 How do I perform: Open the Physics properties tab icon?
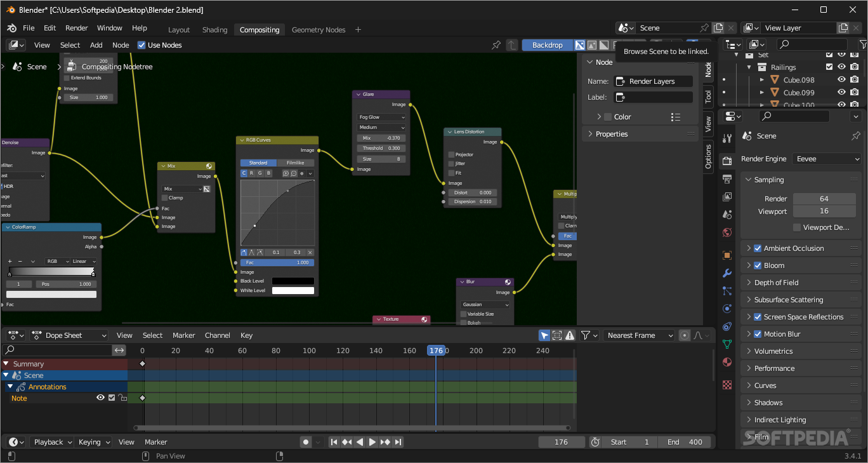(x=727, y=309)
